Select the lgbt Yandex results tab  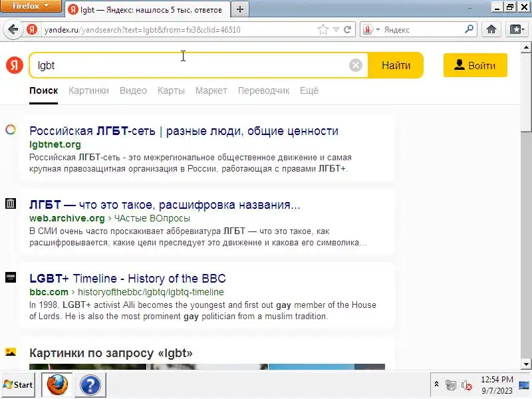147,9
